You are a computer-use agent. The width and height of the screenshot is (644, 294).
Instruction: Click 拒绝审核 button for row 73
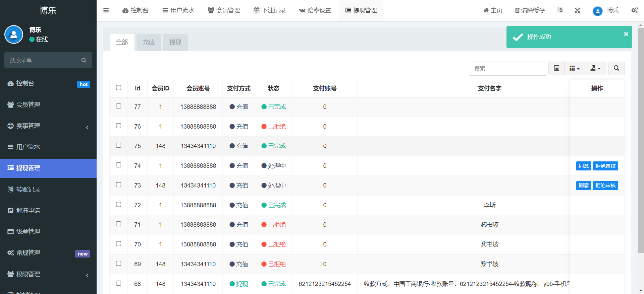(605, 186)
